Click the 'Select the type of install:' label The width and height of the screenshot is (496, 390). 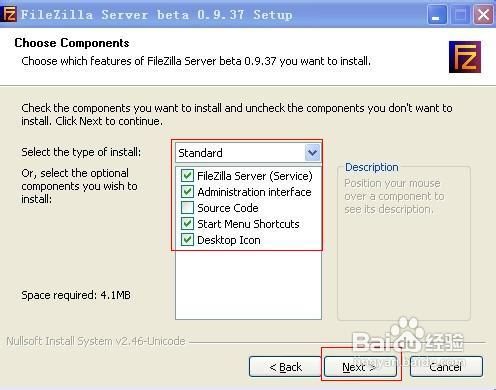pyautogui.click(x=81, y=152)
